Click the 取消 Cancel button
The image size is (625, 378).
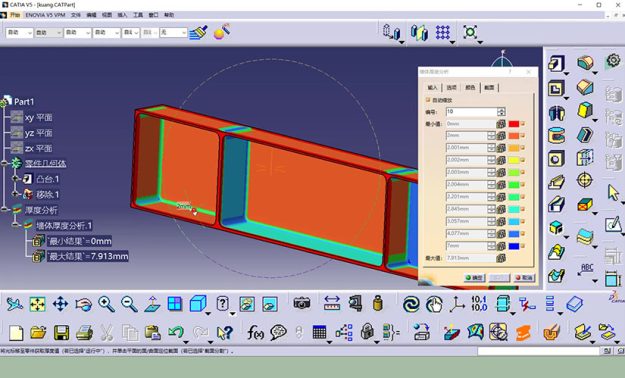click(x=524, y=278)
